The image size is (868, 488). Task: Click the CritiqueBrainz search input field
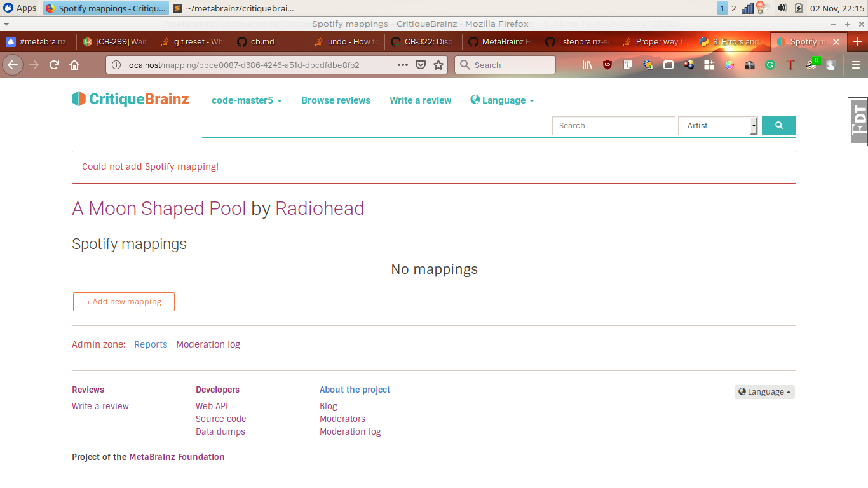pyautogui.click(x=613, y=126)
